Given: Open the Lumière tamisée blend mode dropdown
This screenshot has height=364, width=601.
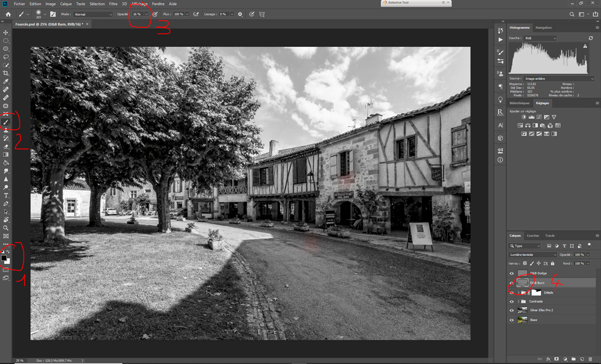Looking at the screenshot, I should pyautogui.click(x=532, y=255).
